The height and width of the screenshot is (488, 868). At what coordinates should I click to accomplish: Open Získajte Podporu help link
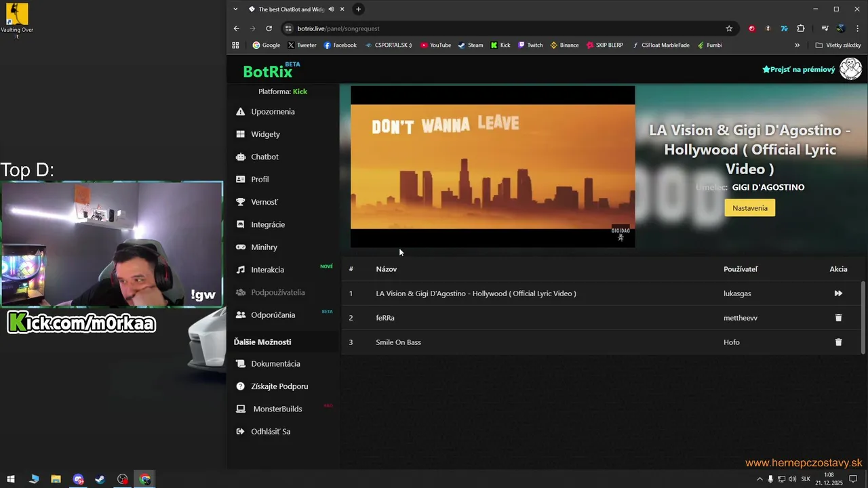(x=279, y=386)
